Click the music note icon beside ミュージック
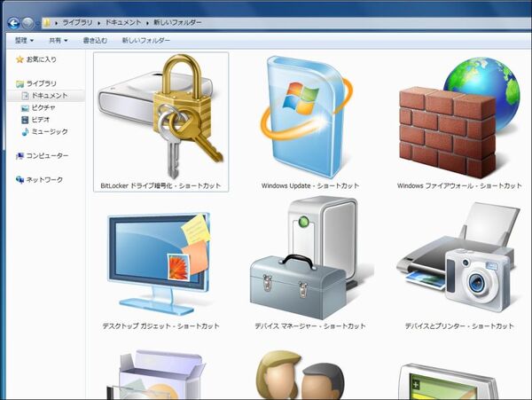The height and width of the screenshot is (400, 532). (x=25, y=131)
